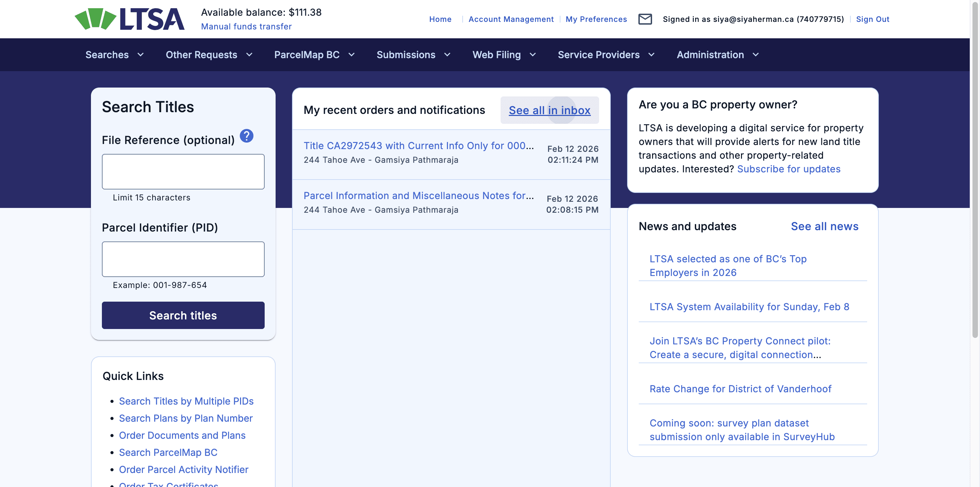Click Sign Out
Viewport: 980px width, 487px height.
click(x=872, y=19)
